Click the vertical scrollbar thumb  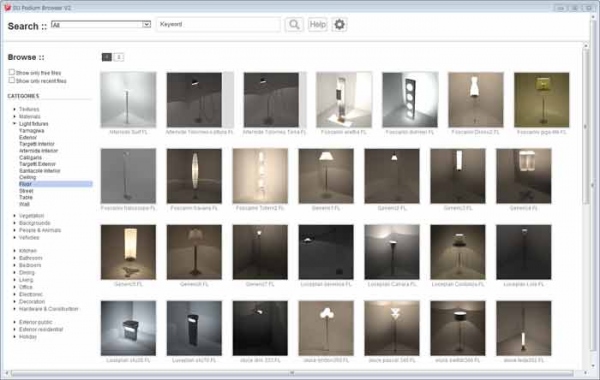click(585, 127)
